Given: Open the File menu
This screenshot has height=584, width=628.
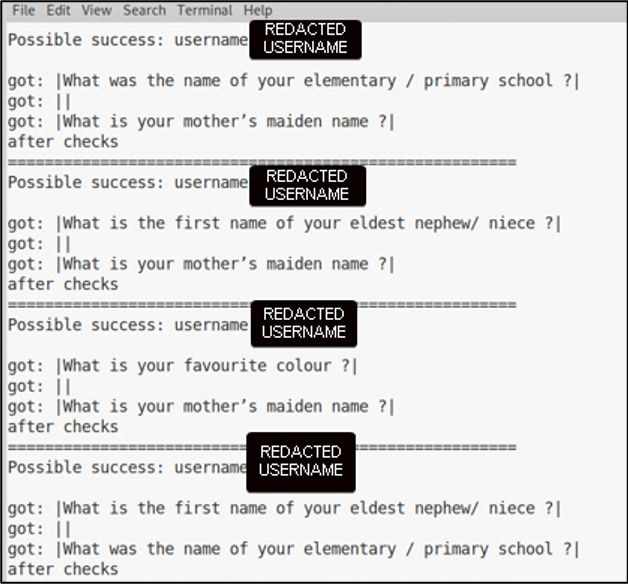Looking at the screenshot, I should 23,10.
